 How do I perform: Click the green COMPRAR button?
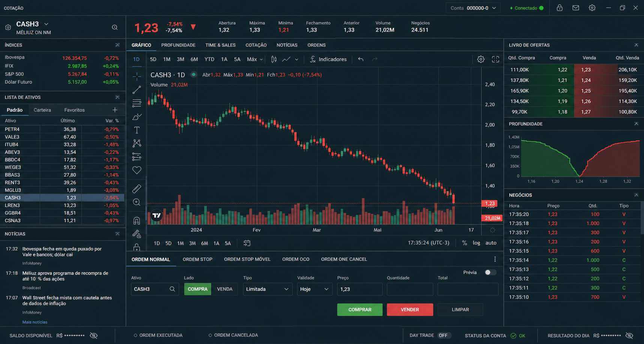[x=360, y=309]
